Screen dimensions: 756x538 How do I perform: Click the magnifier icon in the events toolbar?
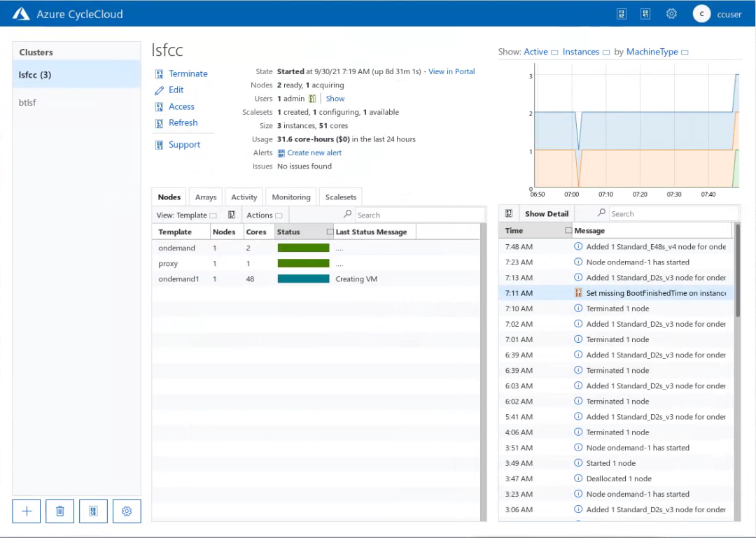(x=601, y=213)
